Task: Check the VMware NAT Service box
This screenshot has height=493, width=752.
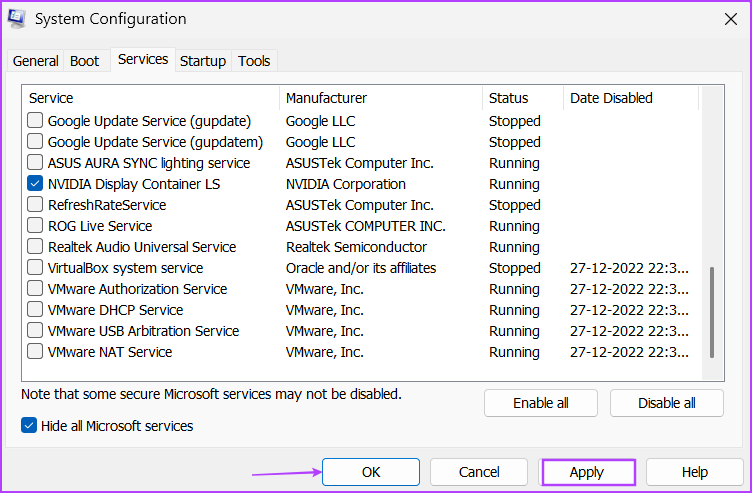Action: tap(35, 352)
